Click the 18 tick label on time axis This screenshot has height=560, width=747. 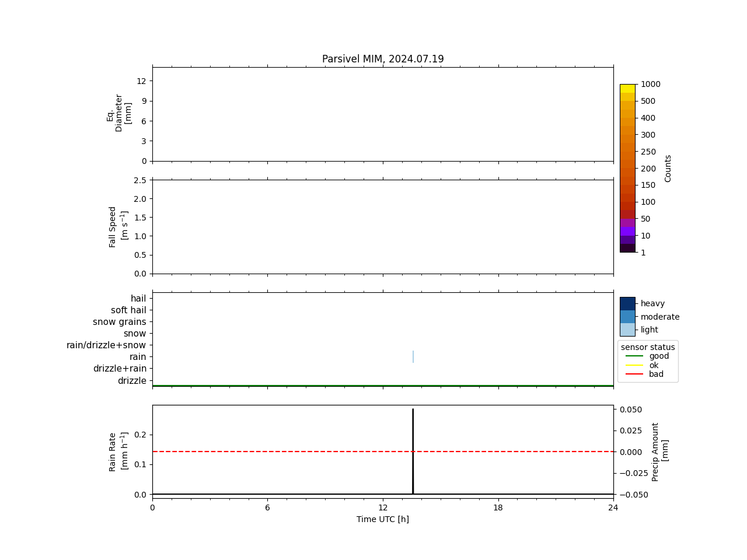[x=498, y=508]
